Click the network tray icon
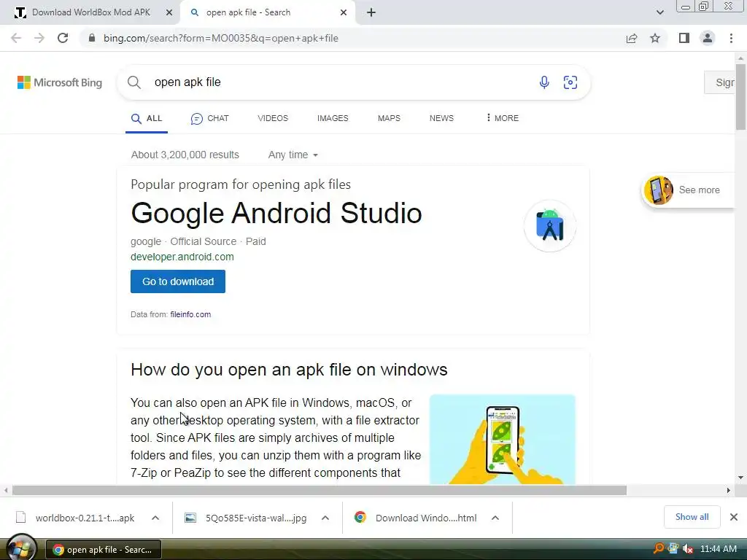This screenshot has height=560, width=747. (x=673, y=548)
